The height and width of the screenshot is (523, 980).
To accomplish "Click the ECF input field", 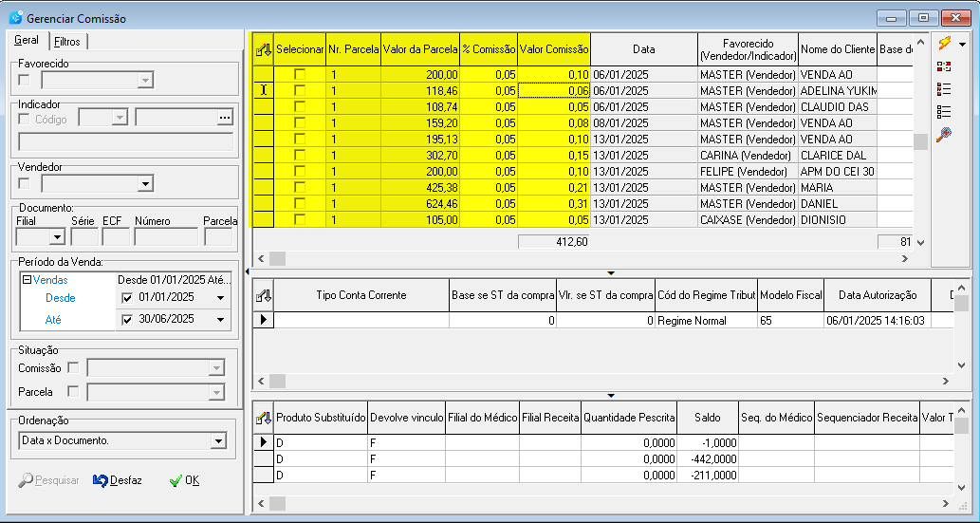I will coord(116,237).
